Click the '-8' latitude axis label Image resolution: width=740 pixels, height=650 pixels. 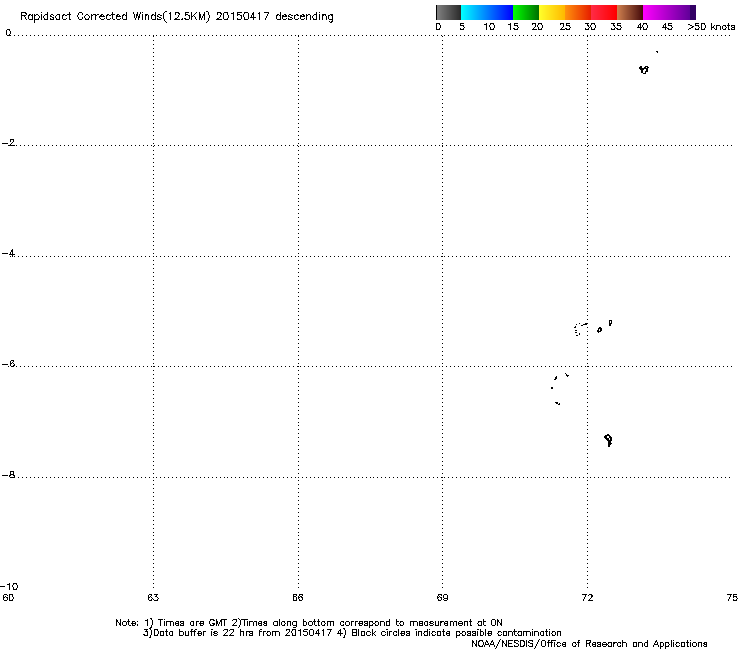click(8, 475)
